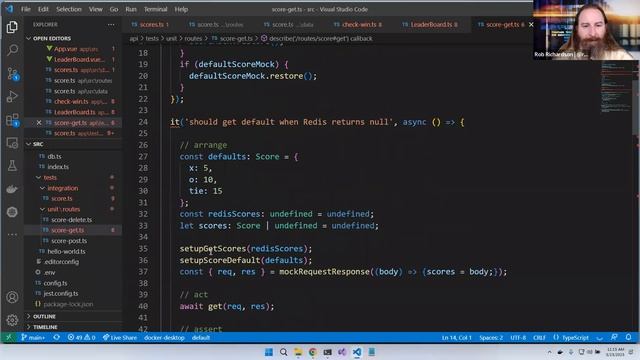Switch to the LeaderBoard.ts tab
This screenshot has width=640, height=360.
tap(431, 24)
